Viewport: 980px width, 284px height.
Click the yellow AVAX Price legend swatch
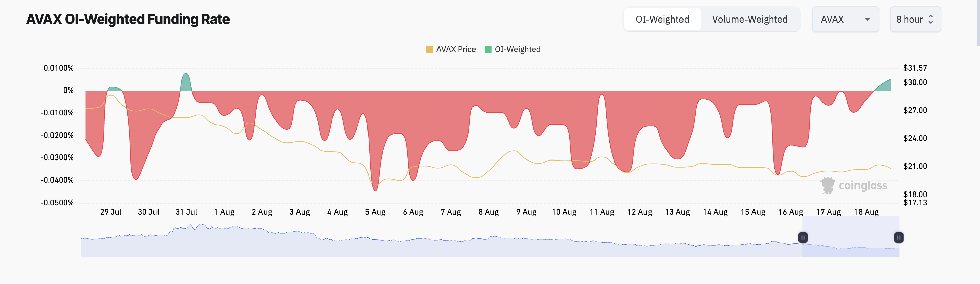tap(429, 50)
